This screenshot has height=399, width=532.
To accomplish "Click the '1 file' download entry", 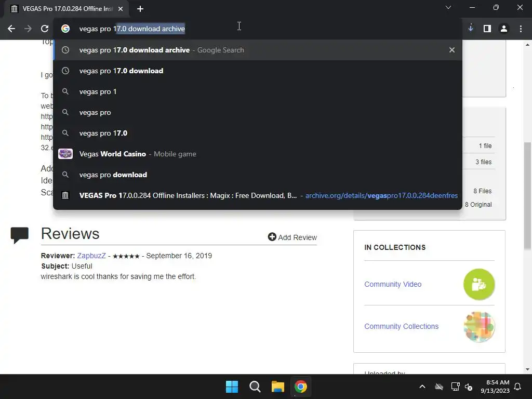I will click(x=485, y=146).
